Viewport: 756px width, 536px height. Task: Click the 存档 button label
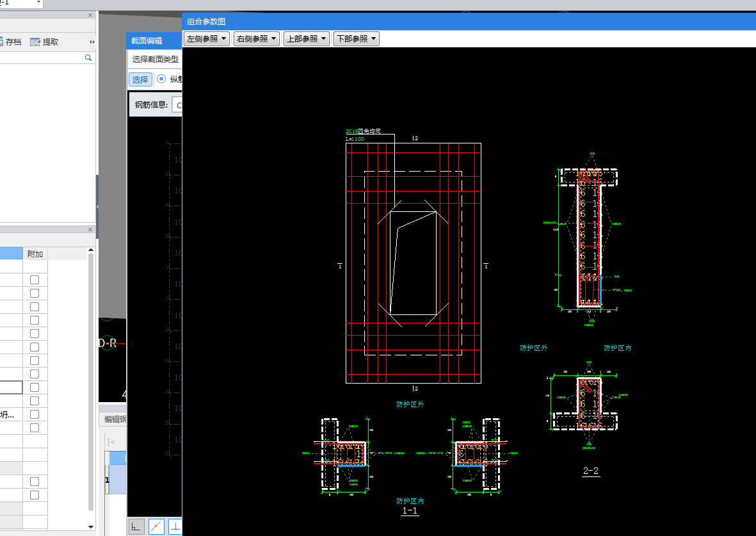(x=13, y=42)
